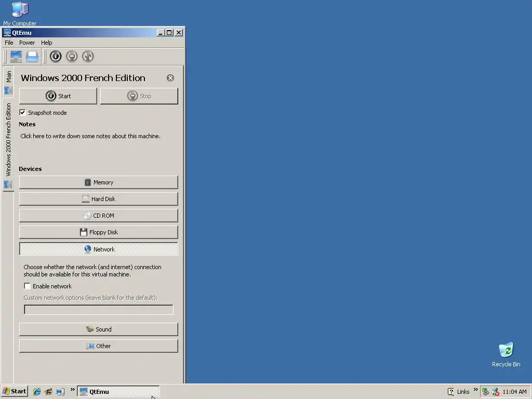The image size is (532, 399).
Task: Start the virtual machine with Start button
Action: [58, 96]
